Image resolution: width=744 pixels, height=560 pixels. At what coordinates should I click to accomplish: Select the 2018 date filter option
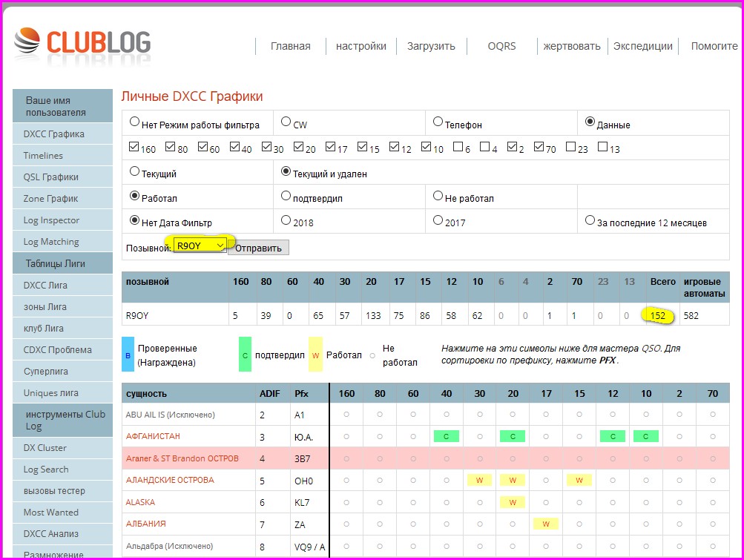pyautogui.click(x=286, y=220)
